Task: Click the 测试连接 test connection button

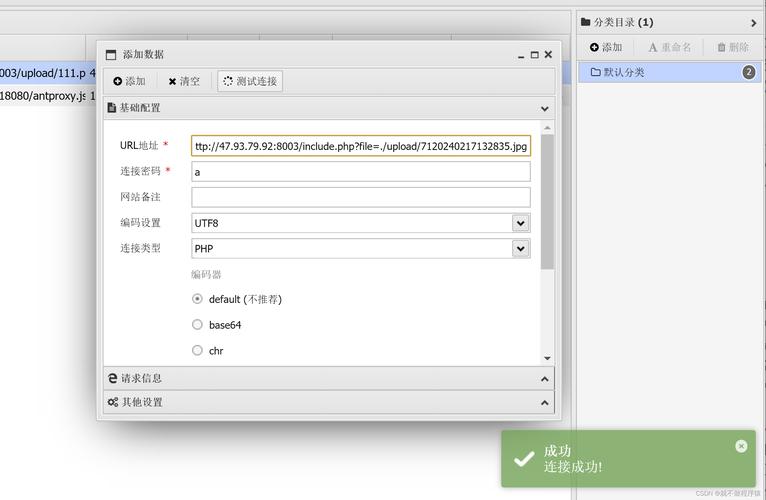Action: point(250,81)
